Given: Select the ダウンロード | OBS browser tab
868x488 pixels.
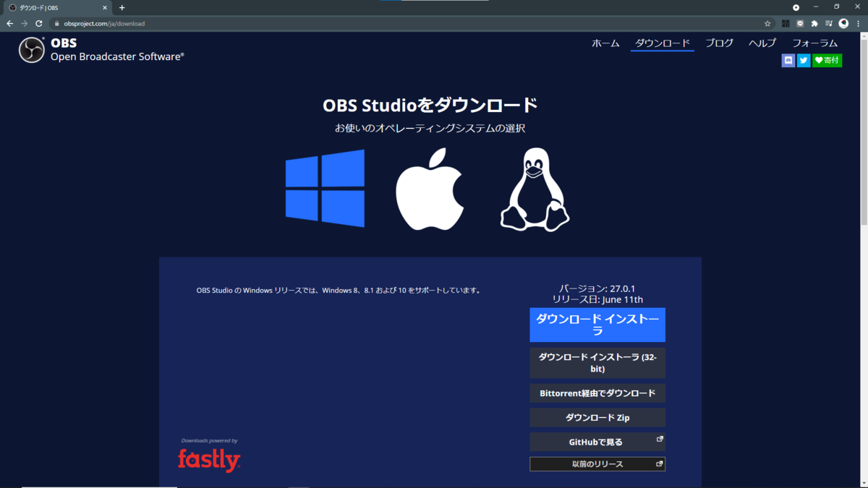Looking at the screenshot, I should click(x=57, y=8).
